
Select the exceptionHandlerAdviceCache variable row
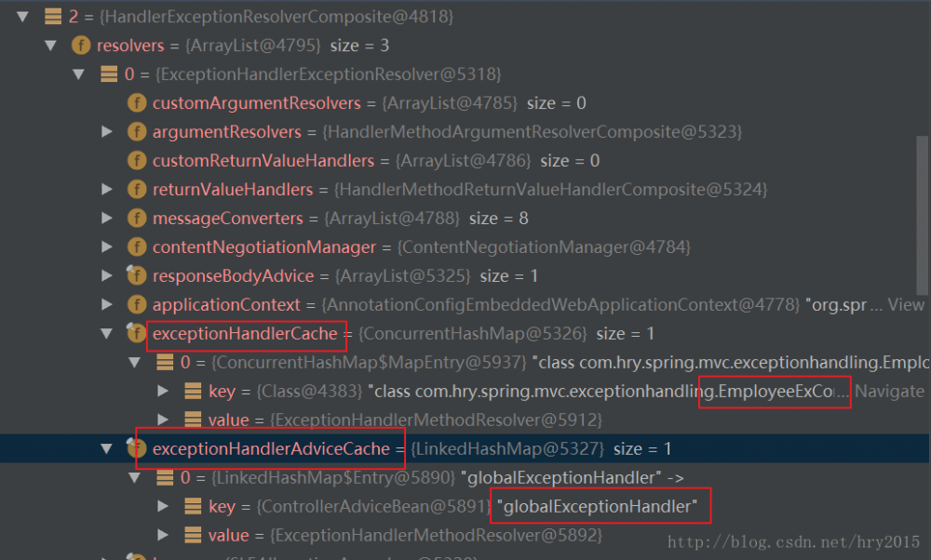click(270, 448)
